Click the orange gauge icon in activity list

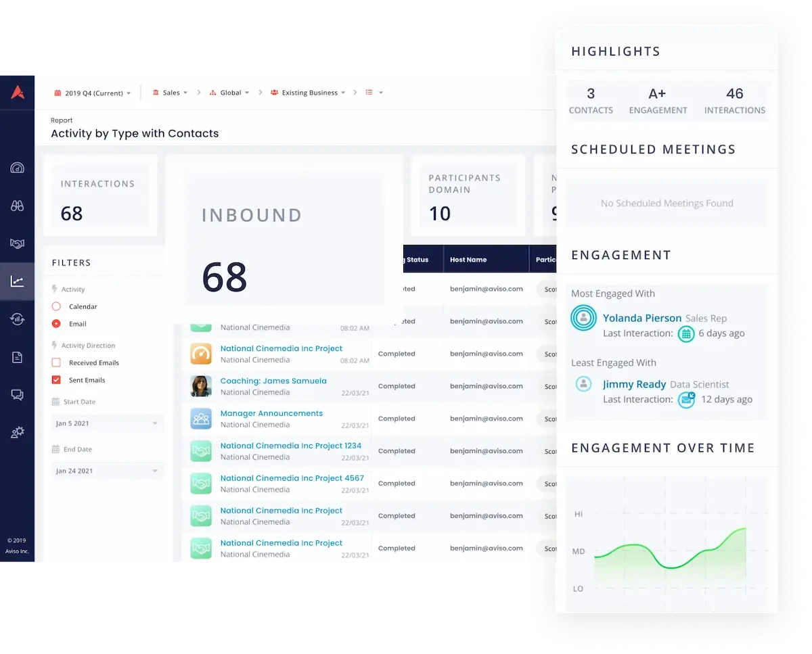(x=201, y=354)
